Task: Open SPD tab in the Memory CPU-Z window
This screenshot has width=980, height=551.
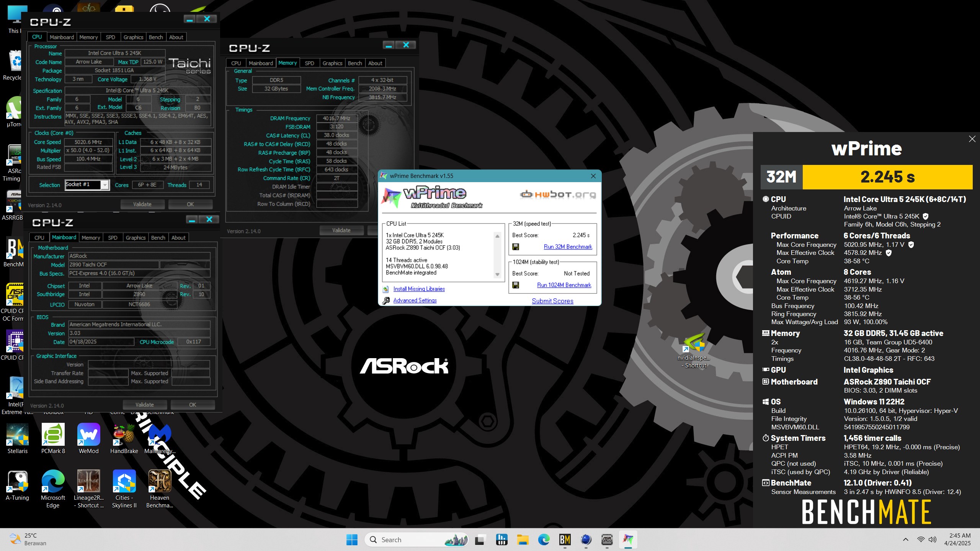Action: click(x=309, y=63)
